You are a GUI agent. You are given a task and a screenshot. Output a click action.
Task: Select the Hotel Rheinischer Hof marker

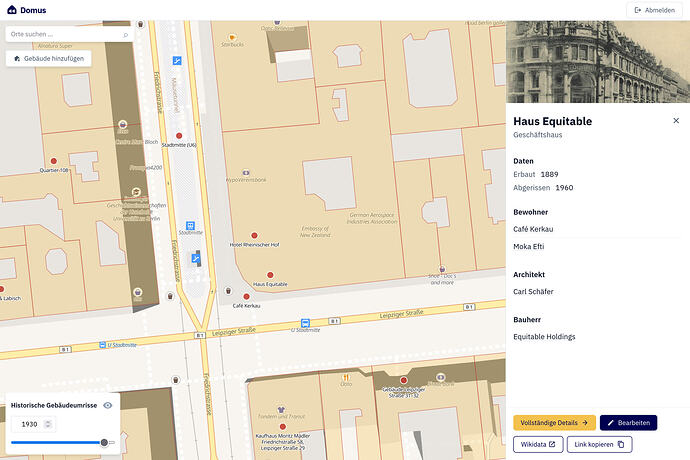[x=254, y=236]
